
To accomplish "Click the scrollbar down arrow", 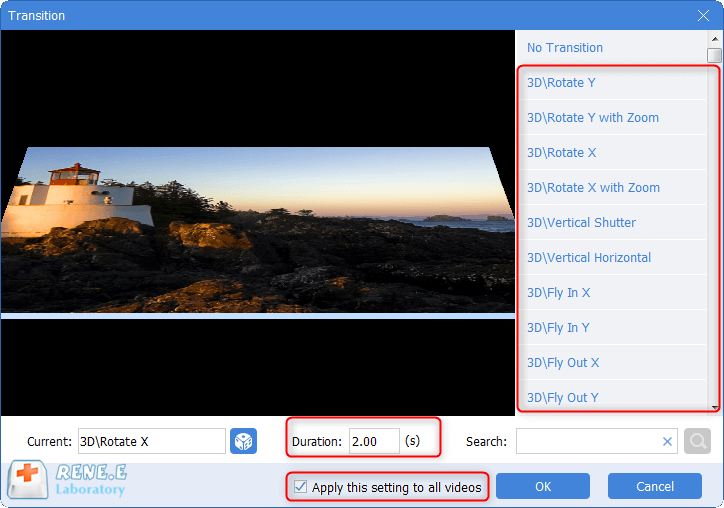I will pos(714,407).
